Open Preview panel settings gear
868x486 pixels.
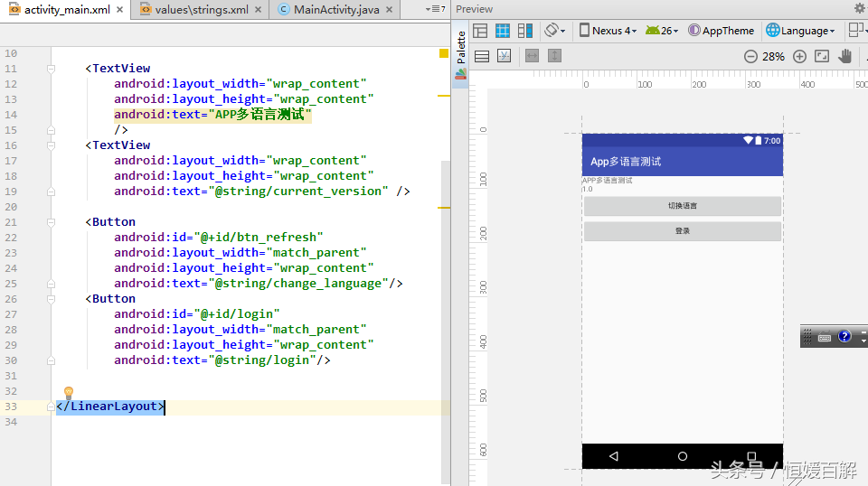[860, 8]
